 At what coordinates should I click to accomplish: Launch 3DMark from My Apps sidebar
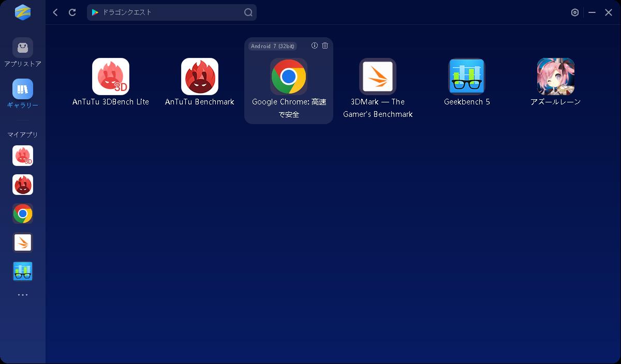point(23,242)
